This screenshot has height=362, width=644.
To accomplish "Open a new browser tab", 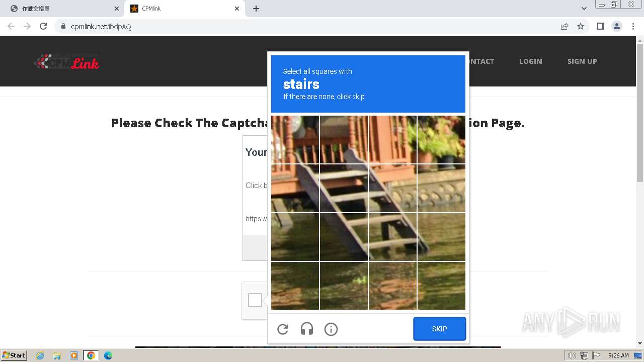I will point(256,9).
